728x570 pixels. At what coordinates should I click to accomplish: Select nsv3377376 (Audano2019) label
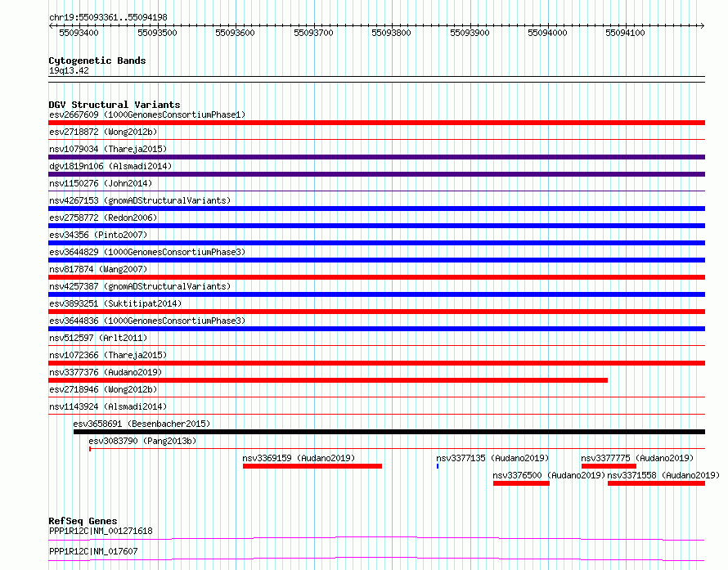[x=106, y=372]
